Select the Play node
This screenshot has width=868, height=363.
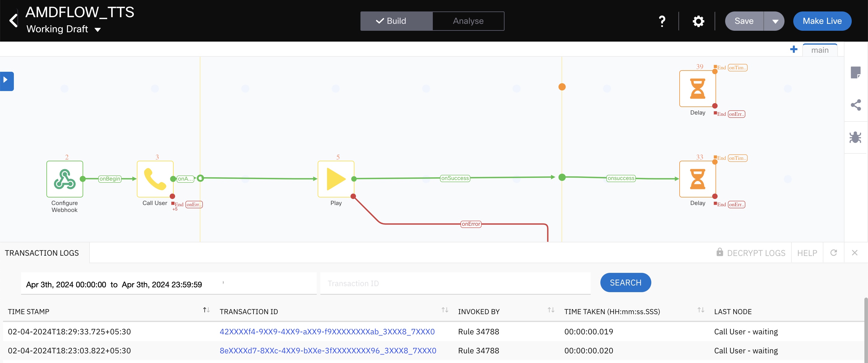(x=336, y=178)
